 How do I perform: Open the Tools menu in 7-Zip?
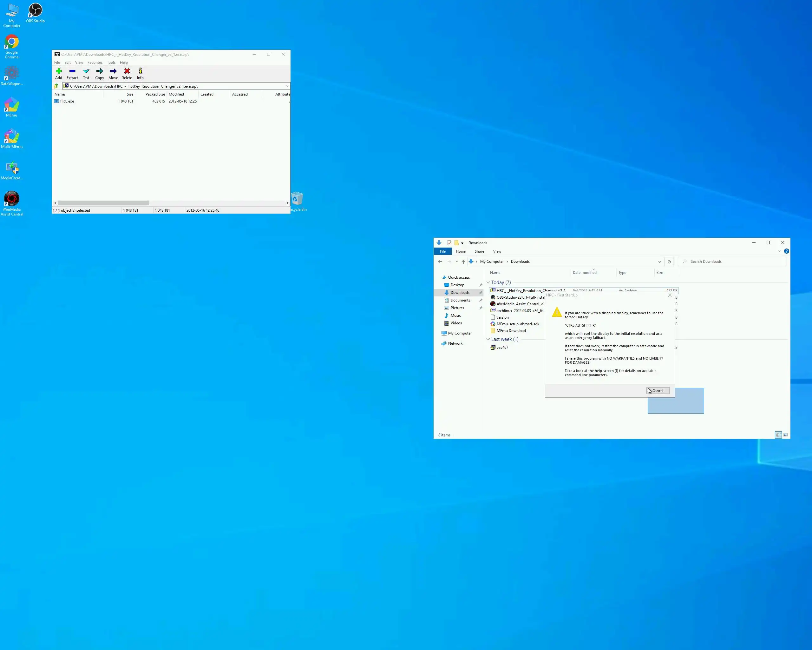[x=111, y=63]
